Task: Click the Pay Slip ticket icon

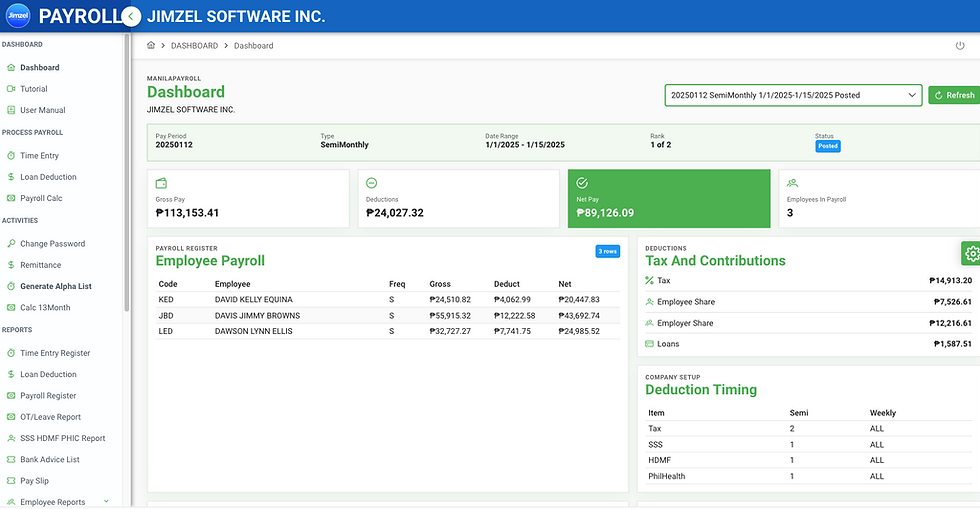Action: click(x=11, y=481)
